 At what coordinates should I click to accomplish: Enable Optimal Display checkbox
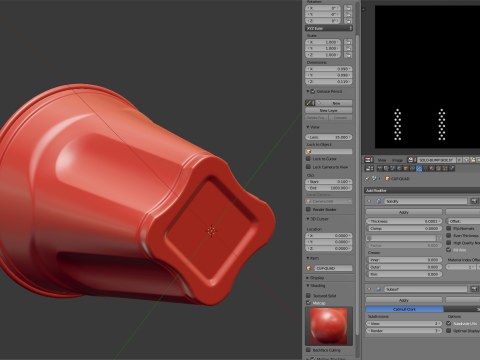(x=449, y=331)
